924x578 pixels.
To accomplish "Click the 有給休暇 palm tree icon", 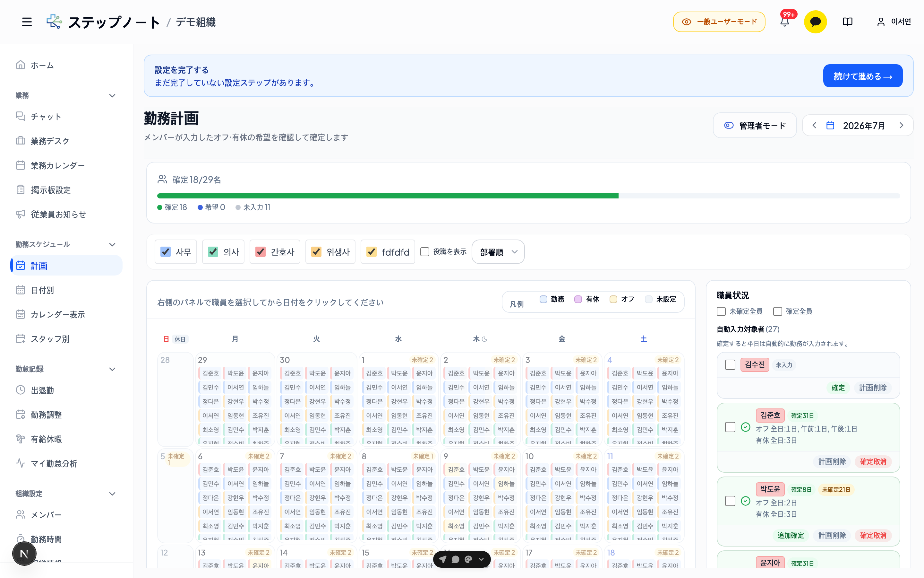I will (x=21, y=439).
